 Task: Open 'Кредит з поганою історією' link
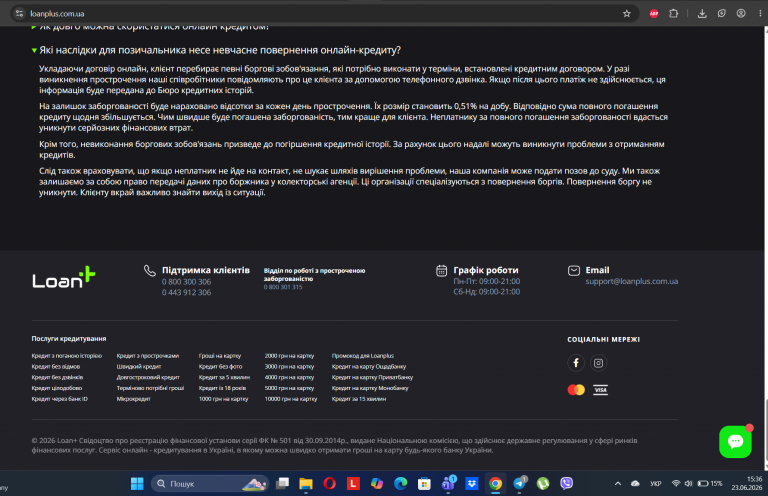click(67, 356)
